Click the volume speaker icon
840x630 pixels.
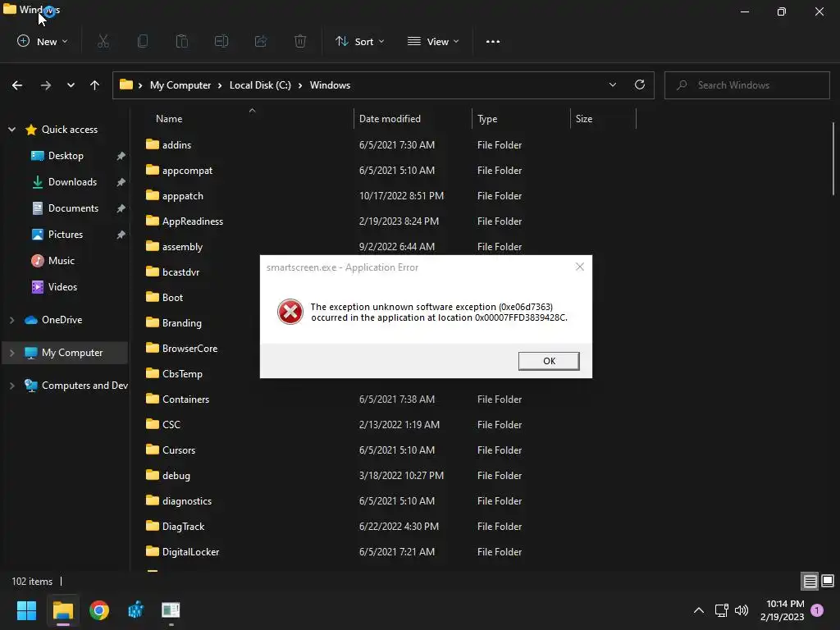point(742,610)
